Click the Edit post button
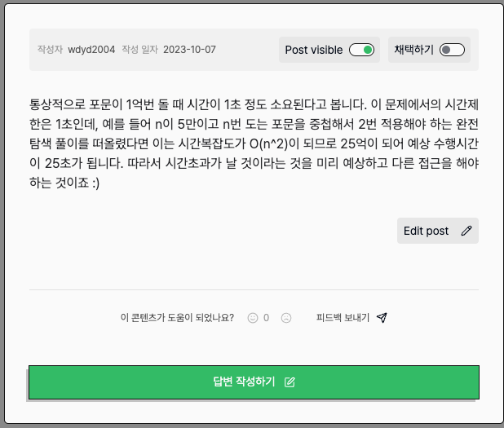504x428 pixels. click(x=438, y=231)
